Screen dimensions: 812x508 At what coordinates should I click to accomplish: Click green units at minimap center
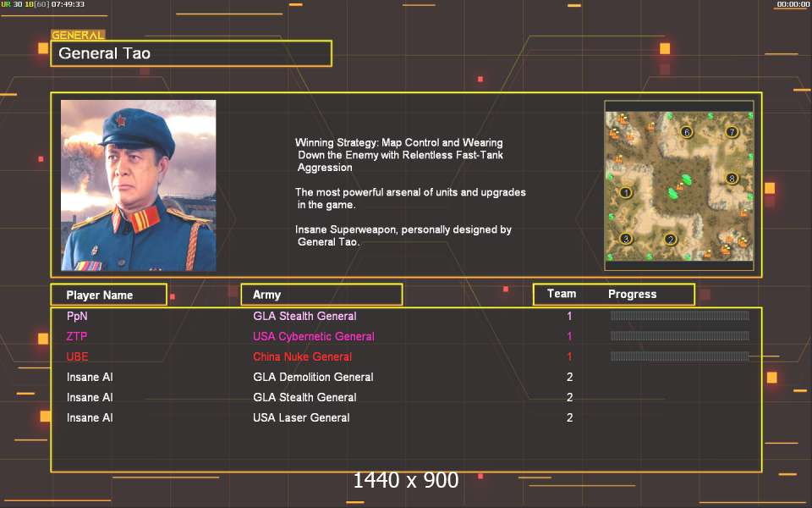[680, 186]
